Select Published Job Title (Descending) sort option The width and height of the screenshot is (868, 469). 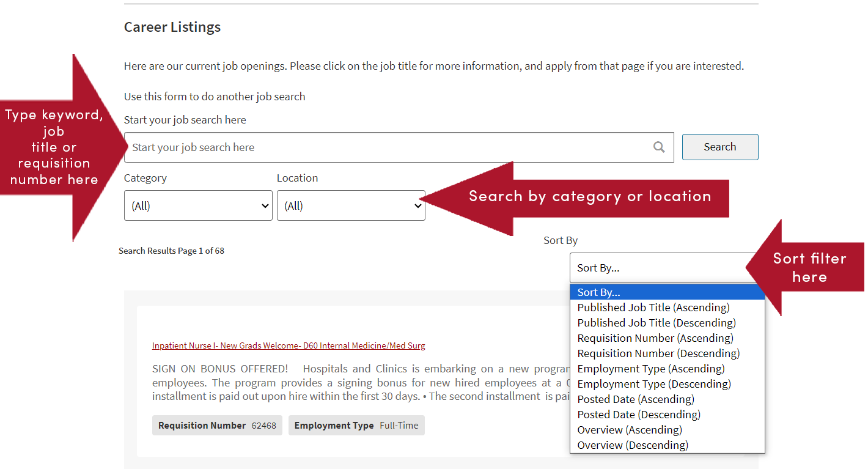pos(655,322)
